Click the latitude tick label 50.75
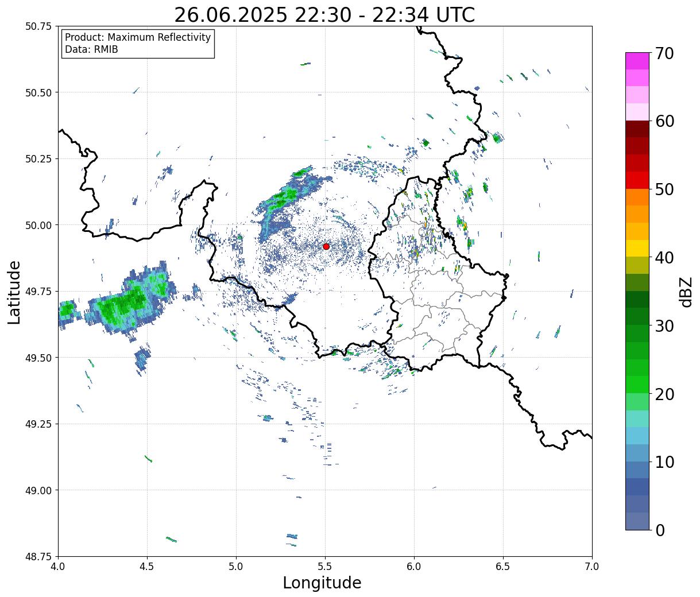 (x=38, y=26)
